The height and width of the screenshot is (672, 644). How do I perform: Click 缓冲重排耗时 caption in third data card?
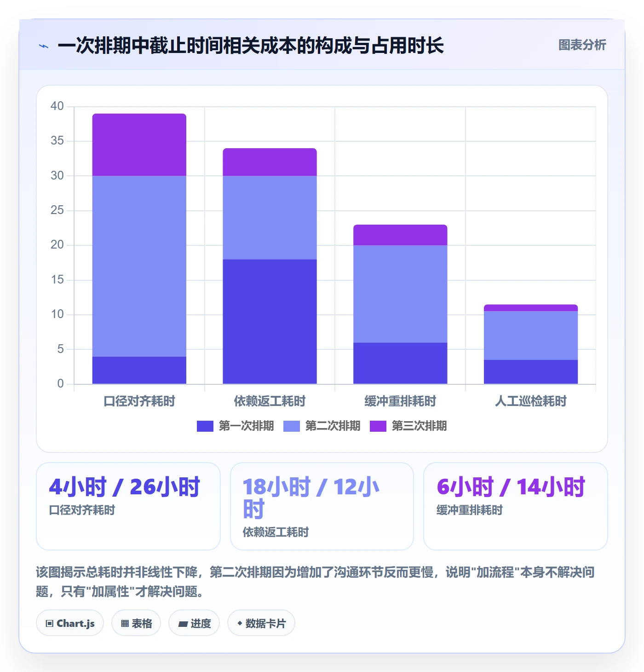coord(469,510)
